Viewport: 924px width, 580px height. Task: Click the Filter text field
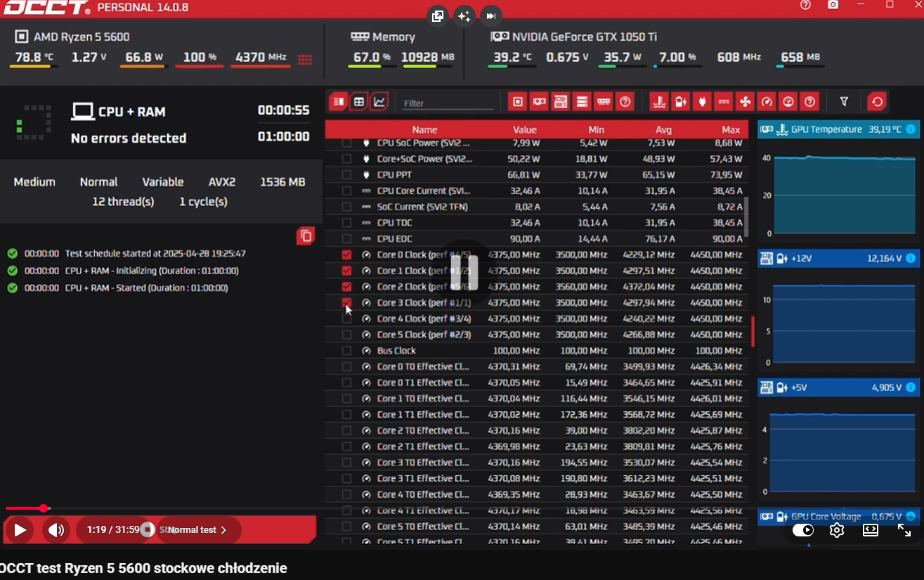pos(448,103)
